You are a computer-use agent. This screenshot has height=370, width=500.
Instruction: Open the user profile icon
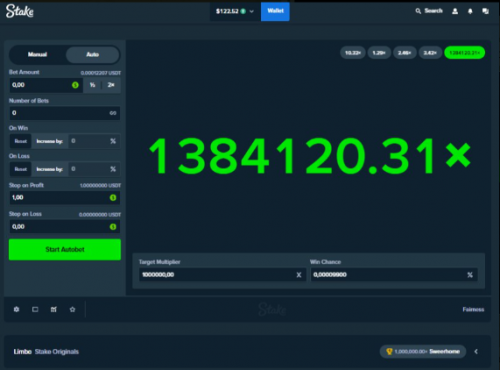455,11
